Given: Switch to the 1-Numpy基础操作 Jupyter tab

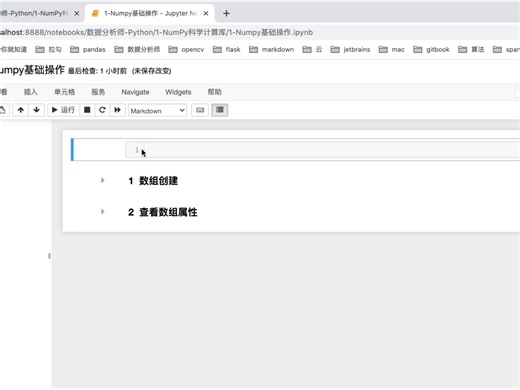Looking at the screenshot, I should click(150, 13).
